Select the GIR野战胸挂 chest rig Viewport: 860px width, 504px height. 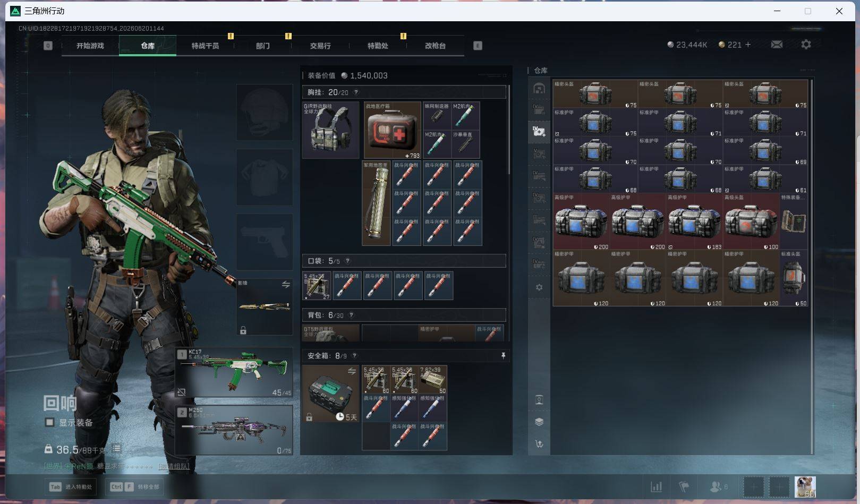pos(330,130)
